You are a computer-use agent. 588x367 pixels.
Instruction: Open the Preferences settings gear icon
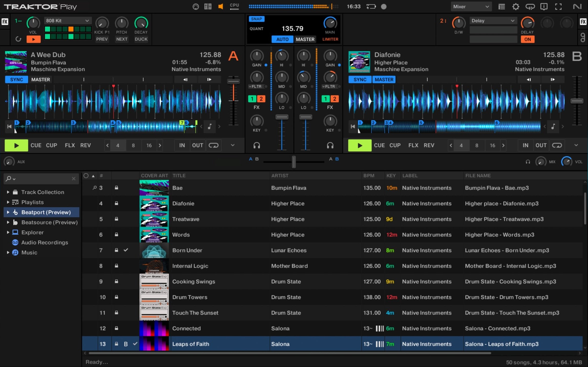tap(516, 7)
